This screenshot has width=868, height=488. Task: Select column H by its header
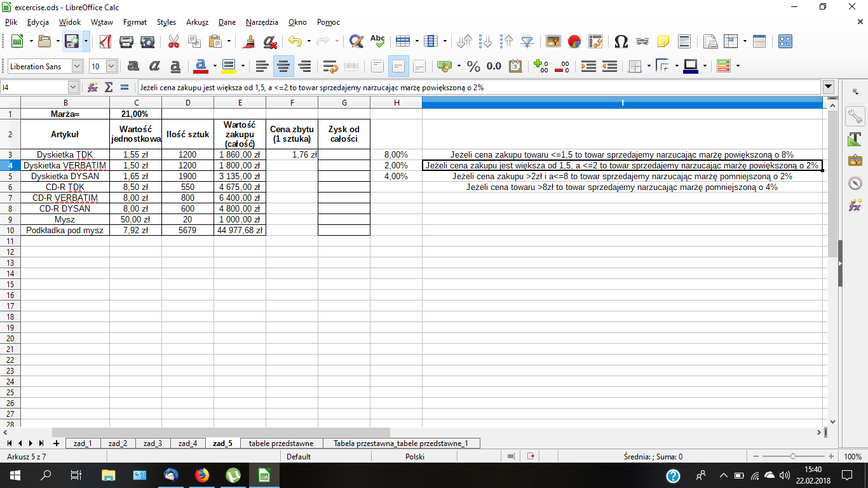[x=396, y=102]
